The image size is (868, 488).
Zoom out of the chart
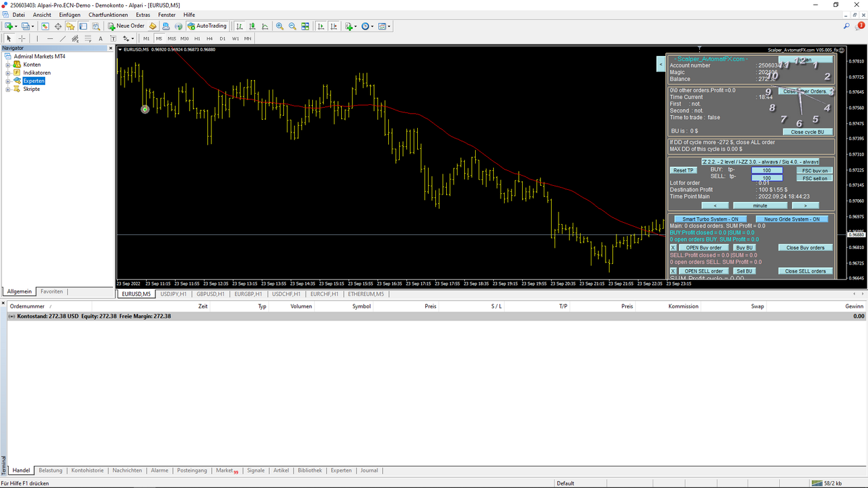click(293, 26)
